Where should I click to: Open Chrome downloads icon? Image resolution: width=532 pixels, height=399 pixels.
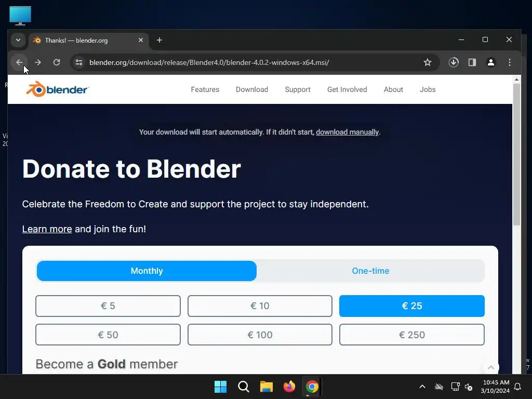454,62
